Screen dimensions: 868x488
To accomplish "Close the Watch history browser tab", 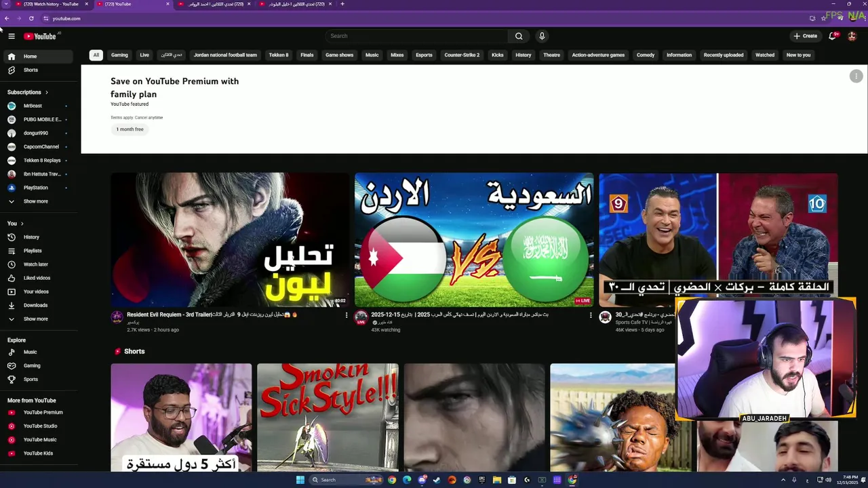I will (86, 4).
